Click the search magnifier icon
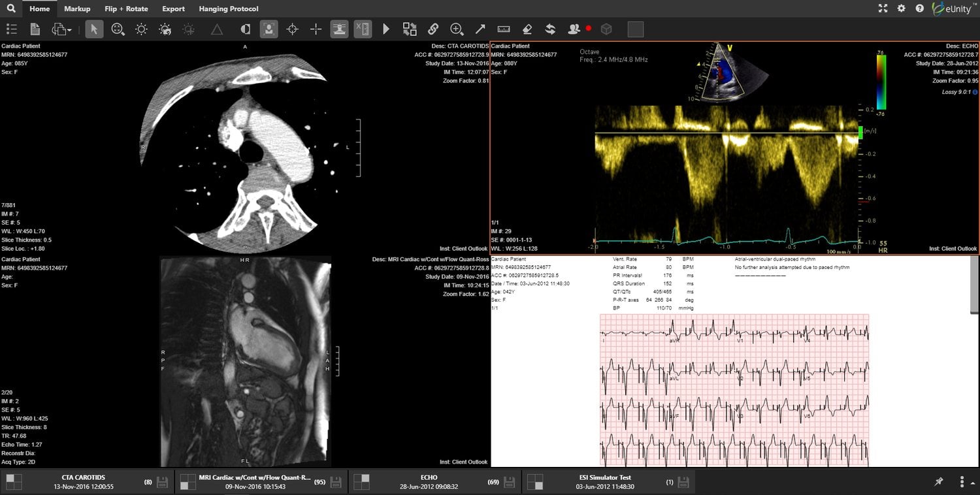The image size is (980, 495). tap(11, 8)
